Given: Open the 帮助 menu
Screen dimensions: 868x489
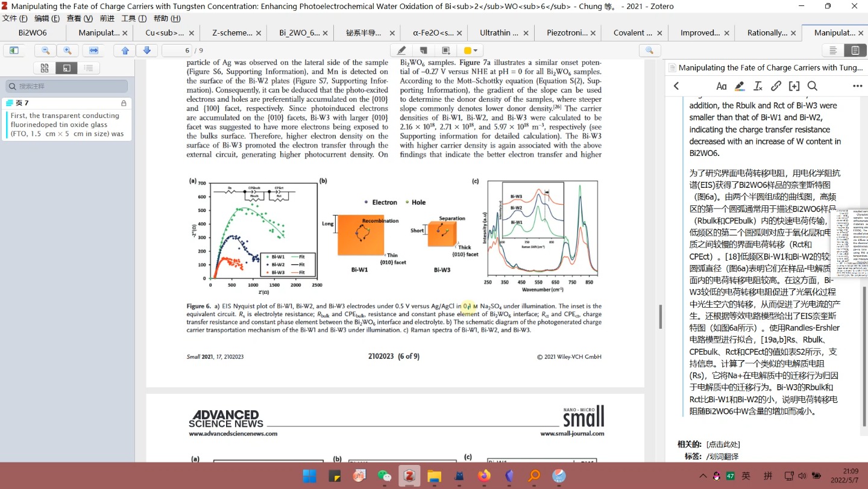Looking at the screenshot, I should point(167,19).
